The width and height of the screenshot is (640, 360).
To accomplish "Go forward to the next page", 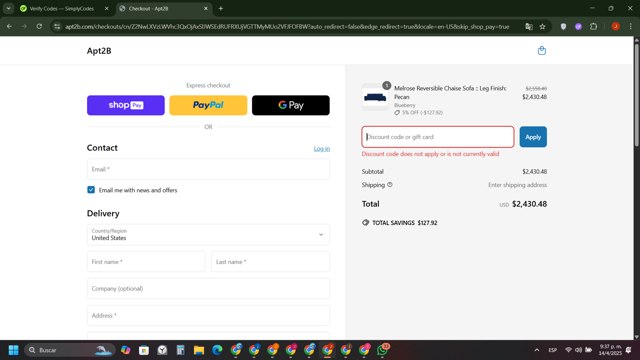I will click(24, 27).
